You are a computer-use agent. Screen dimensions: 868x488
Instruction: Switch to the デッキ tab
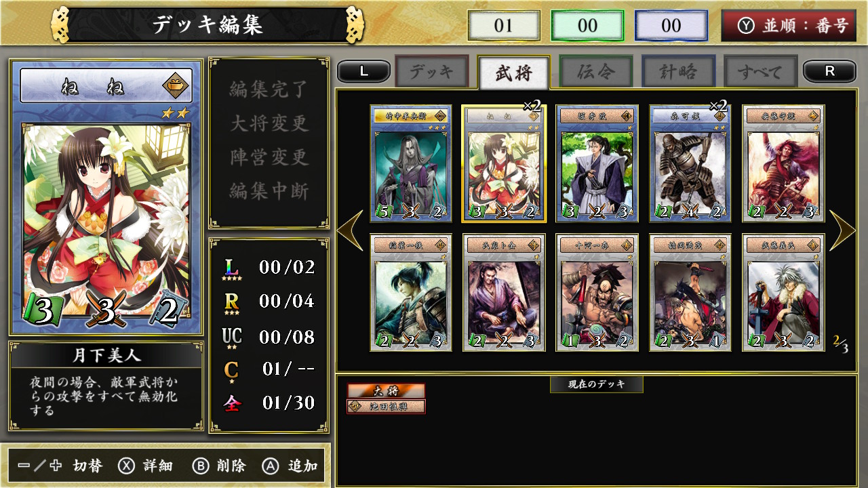tap(431, 72)
